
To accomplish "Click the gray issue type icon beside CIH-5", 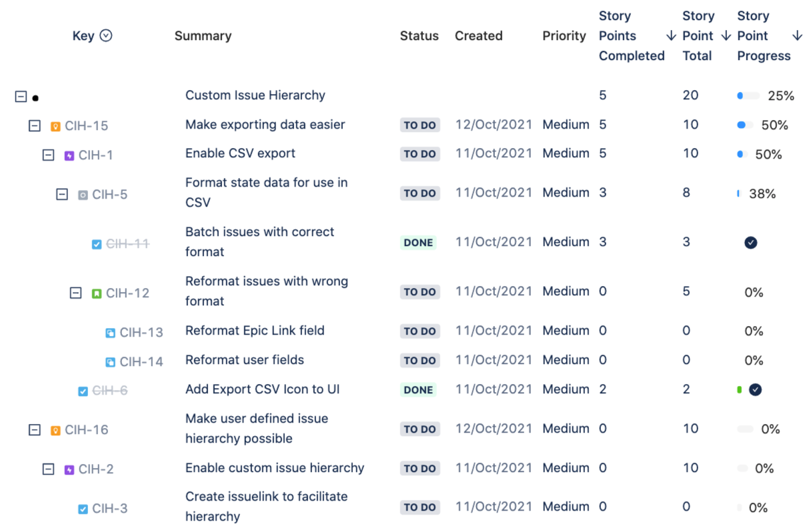I will coord(83,195).
